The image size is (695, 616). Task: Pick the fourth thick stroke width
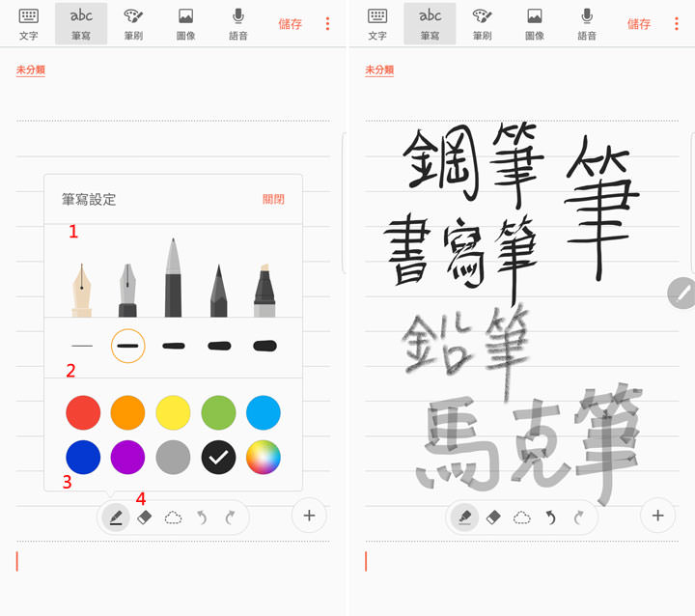point(219,346)
